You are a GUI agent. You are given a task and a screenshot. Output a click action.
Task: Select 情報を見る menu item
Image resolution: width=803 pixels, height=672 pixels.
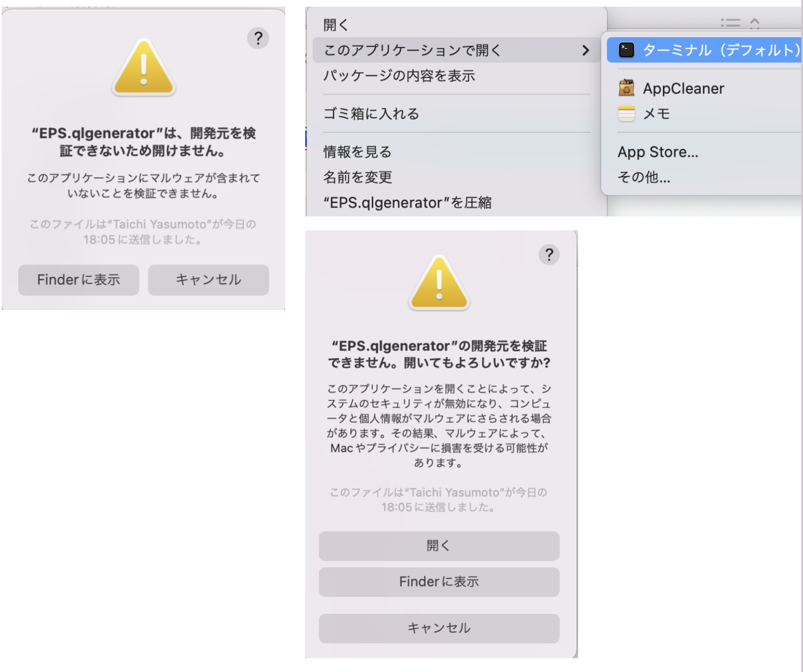pyautogui.click(x=357, y=152)
